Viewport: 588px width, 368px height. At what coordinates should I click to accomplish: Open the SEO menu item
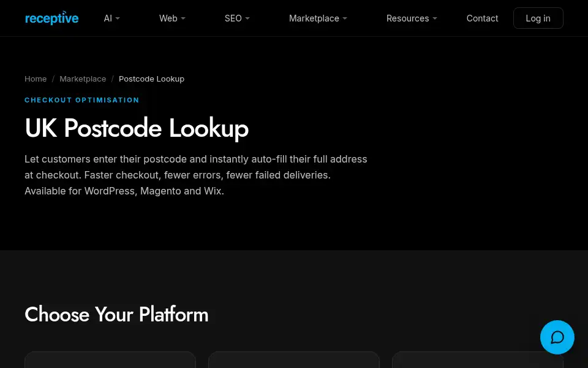233,18
